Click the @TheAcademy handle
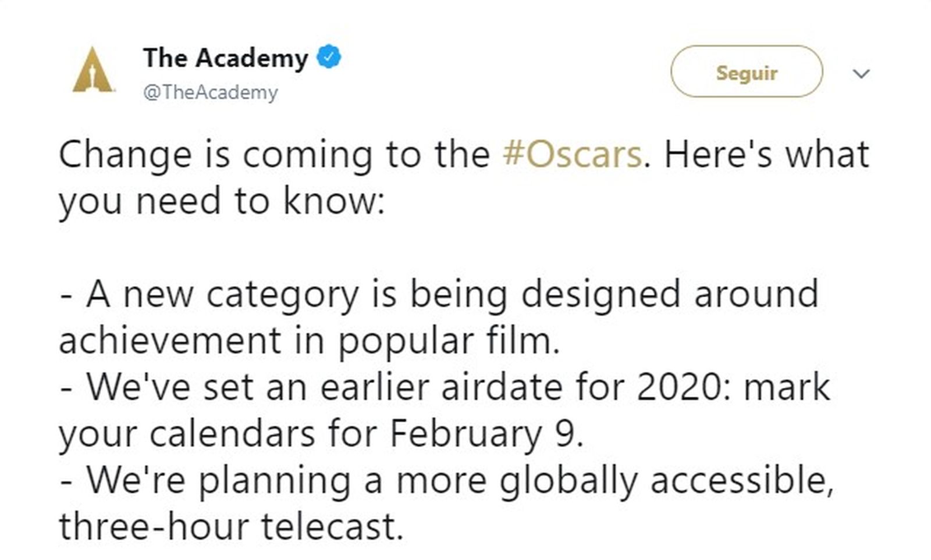The height and width of the screenshot is (560, 931). click(x=210, y=92)
